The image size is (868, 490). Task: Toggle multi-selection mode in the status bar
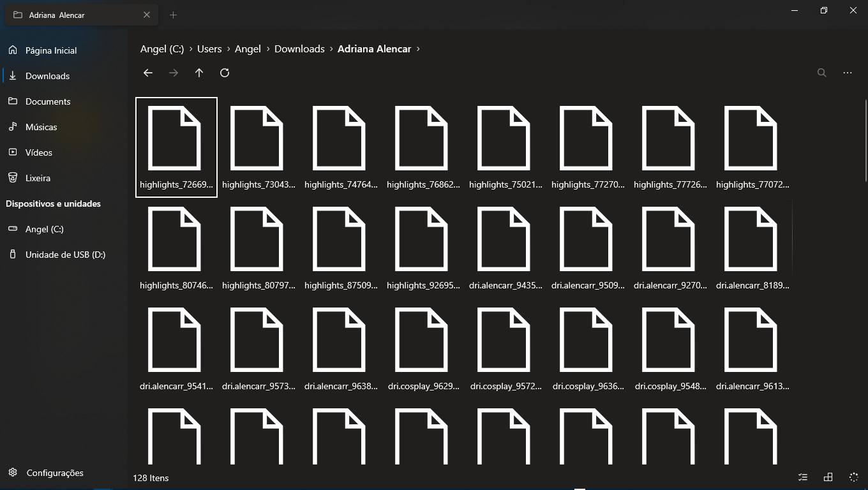tap(803, 477)
